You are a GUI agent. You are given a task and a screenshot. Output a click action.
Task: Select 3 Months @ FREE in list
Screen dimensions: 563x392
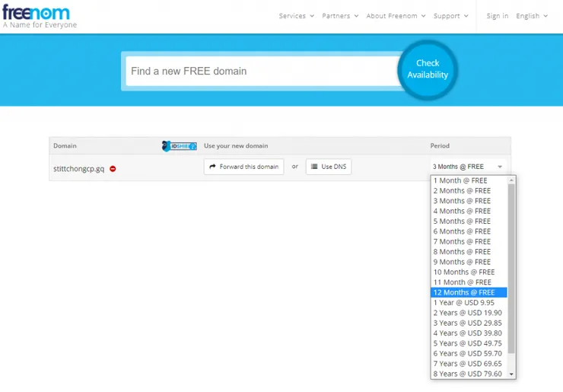click(469, 201)
